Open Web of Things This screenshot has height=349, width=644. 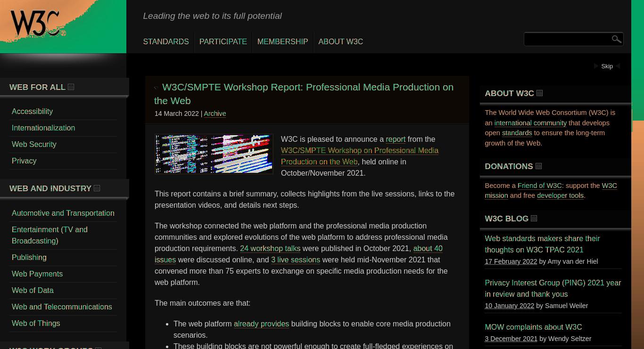36,324
